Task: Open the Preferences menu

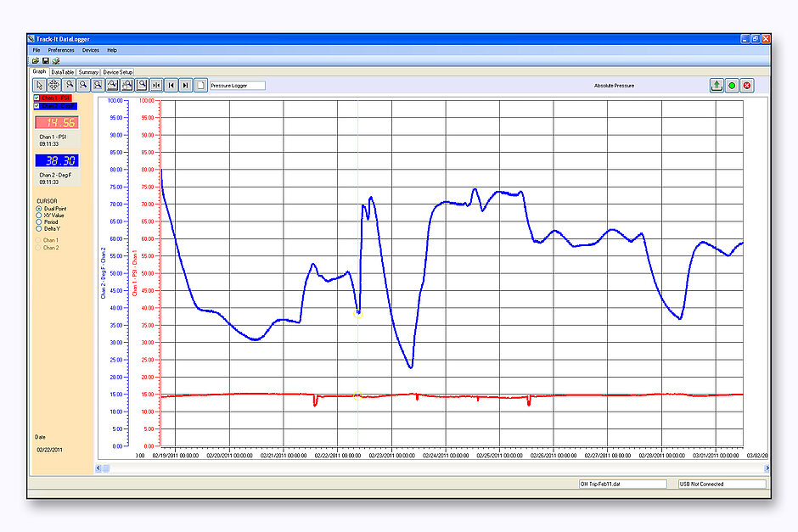Action: 61,50
